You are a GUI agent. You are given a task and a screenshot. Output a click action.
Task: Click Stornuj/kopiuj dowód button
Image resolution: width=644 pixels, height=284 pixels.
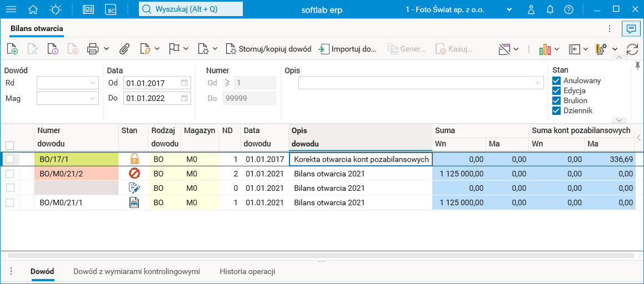(x=269, y=49)
